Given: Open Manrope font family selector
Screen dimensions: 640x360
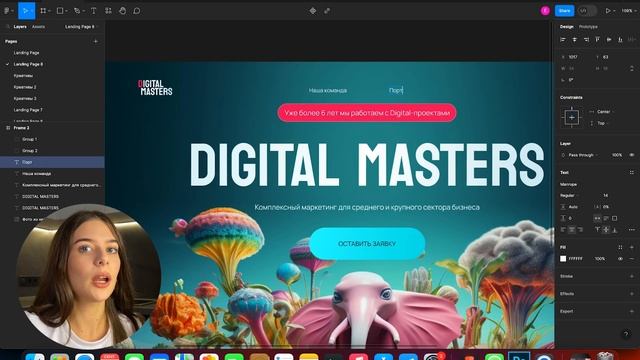Looking at the screenshot, I should [x=569, y=184].
